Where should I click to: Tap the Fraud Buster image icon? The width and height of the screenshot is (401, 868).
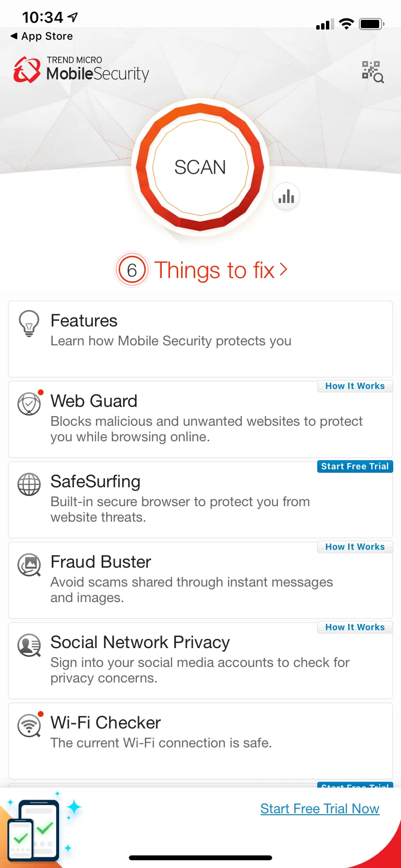tap(29, 564)
